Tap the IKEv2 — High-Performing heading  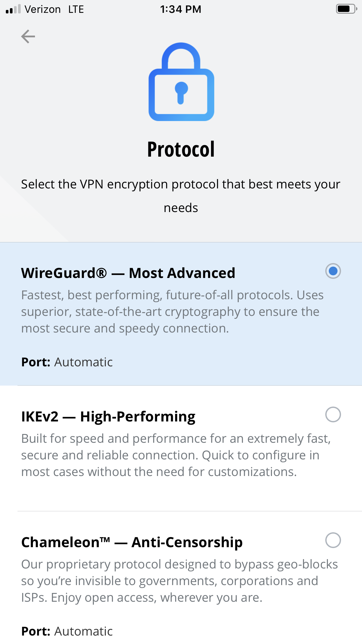[x=108, y=416]
